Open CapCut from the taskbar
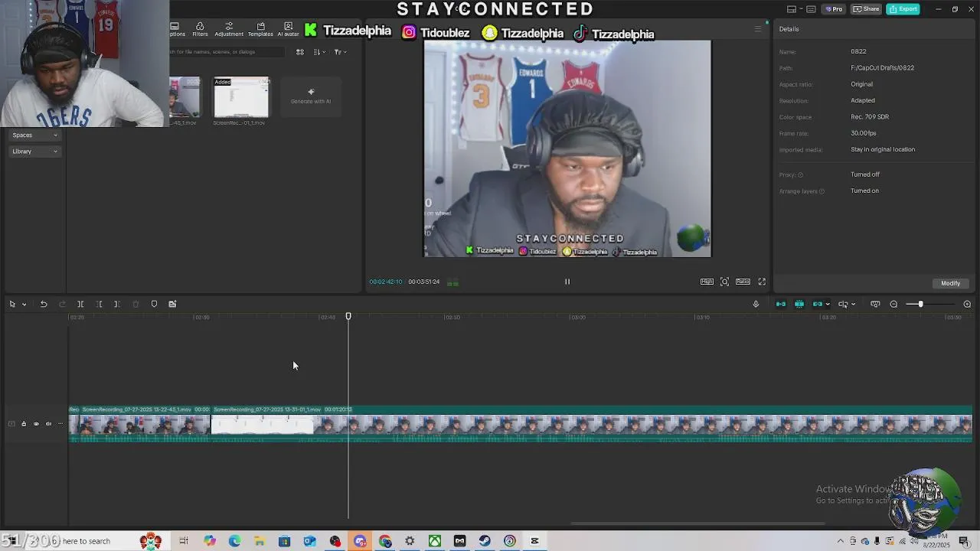Screen dimensions: 980x551 pos(534,541)
